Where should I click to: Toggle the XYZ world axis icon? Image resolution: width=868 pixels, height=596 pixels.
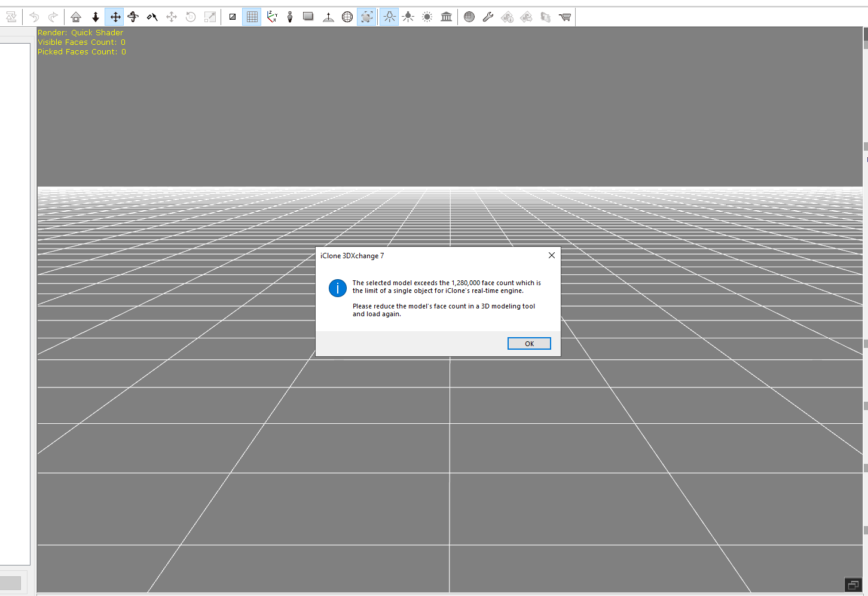point(272,17)
